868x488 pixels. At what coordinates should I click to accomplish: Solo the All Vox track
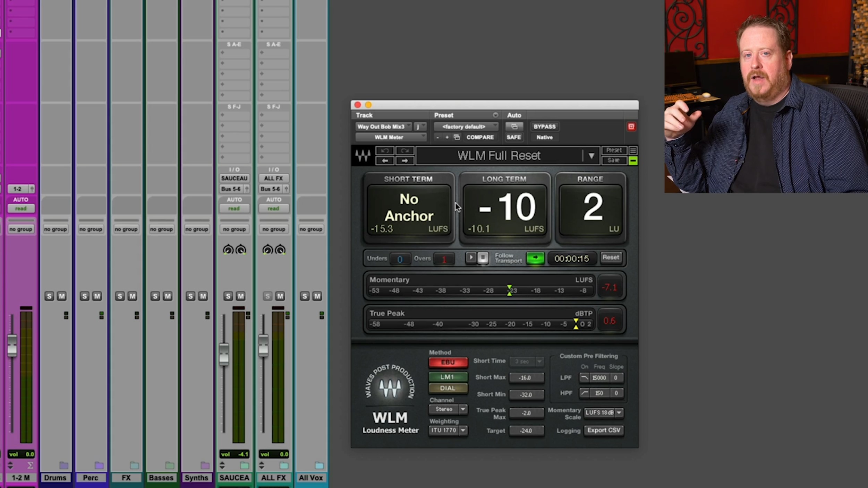coord(305,296)
